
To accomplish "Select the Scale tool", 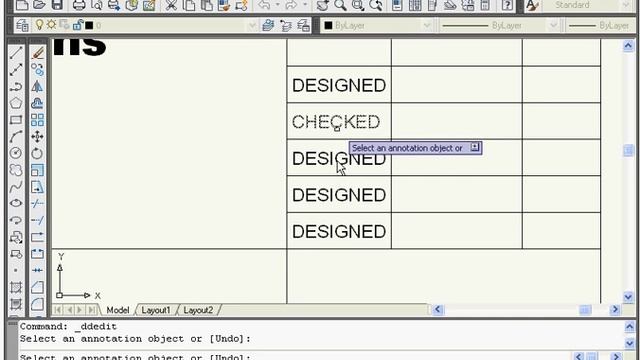I will pyautogui.click(x=37, y=170).
